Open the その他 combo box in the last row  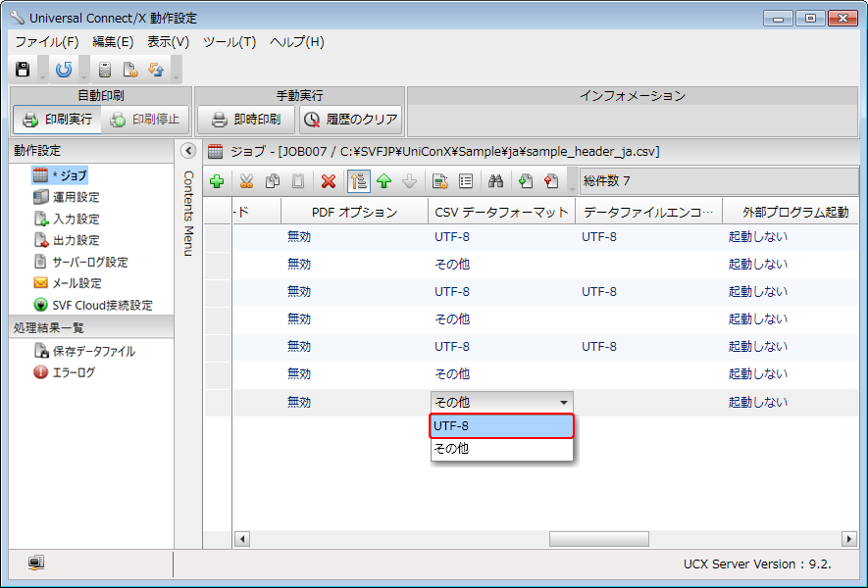(502, 402)
